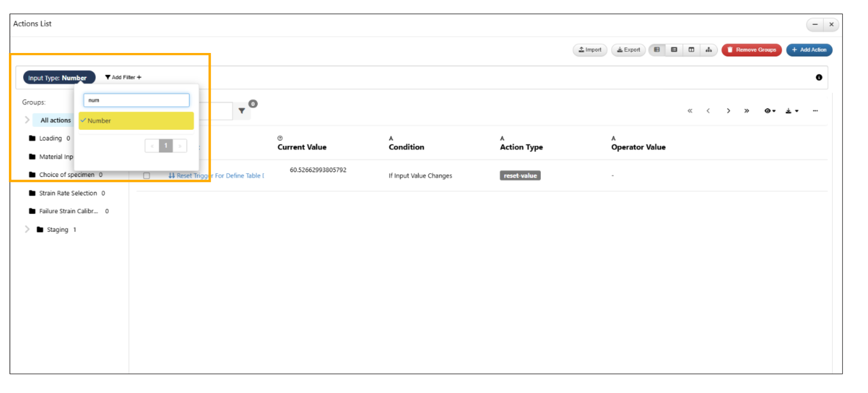Click the filter search field containing 'num'
868x393 pixels.
tap(136, 100)
